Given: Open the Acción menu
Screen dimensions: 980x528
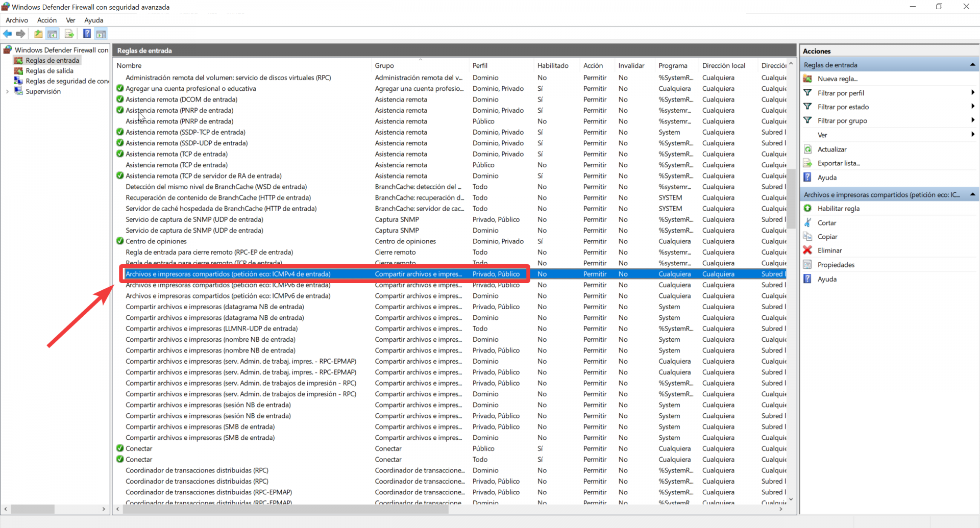Looking at the screenshot, I should pyautogui.click(x=47, y=20).
